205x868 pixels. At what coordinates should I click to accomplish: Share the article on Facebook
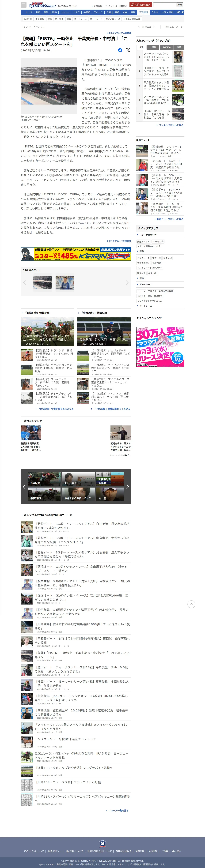tap(120, 50)
